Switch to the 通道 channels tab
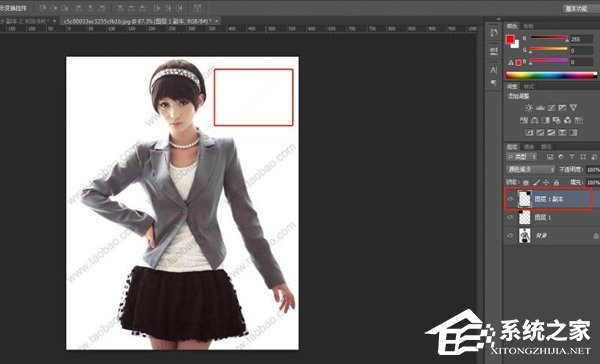 528,147
